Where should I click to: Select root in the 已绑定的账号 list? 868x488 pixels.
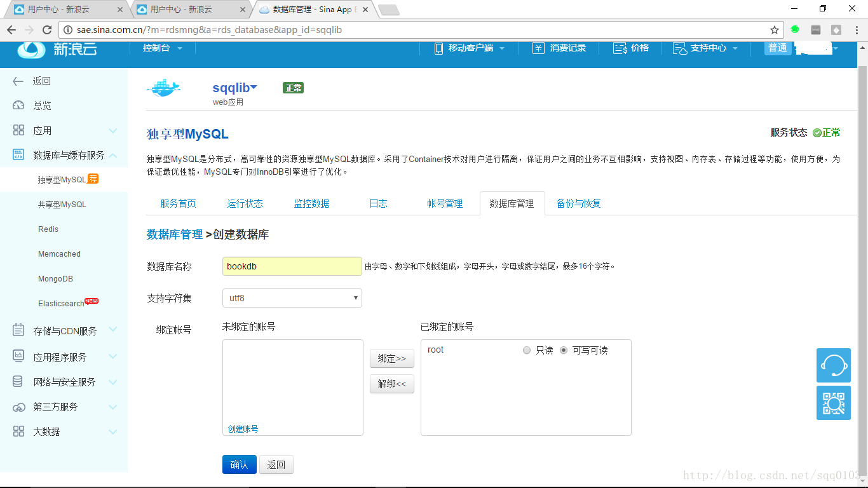tap(436, 350)
